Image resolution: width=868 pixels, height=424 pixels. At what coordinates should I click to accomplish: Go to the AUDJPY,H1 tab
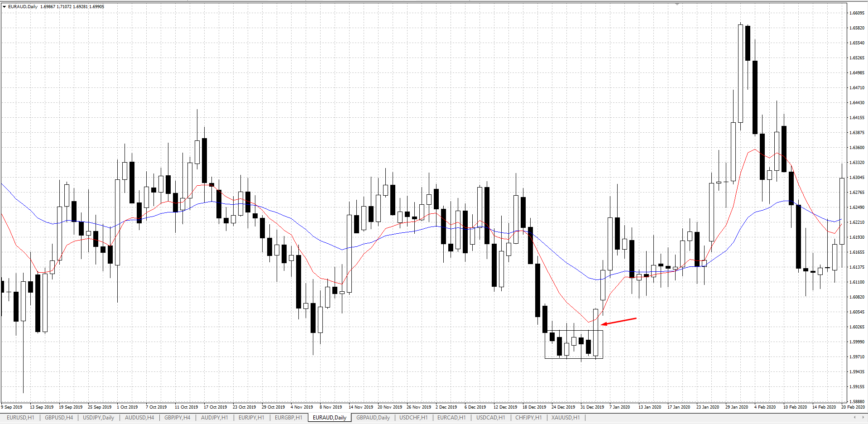[215, 418]
